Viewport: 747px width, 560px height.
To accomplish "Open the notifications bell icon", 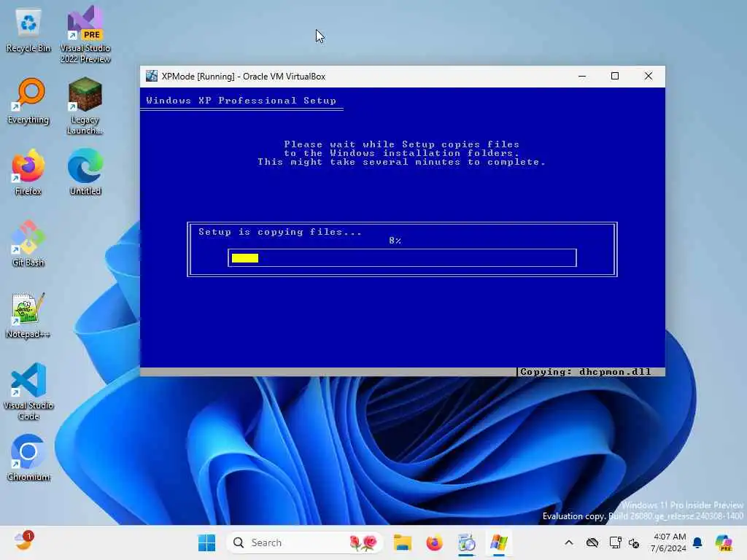I will tap(697, 542).
